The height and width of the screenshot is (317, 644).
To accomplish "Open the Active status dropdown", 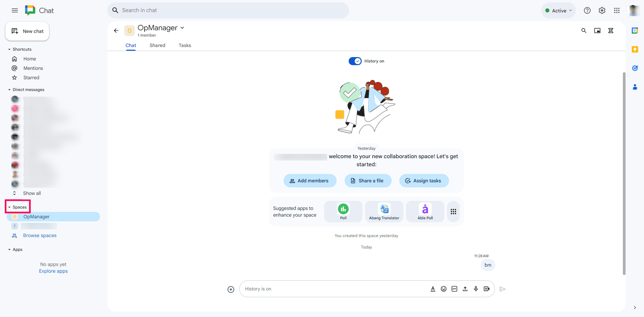I will [558, 10].
